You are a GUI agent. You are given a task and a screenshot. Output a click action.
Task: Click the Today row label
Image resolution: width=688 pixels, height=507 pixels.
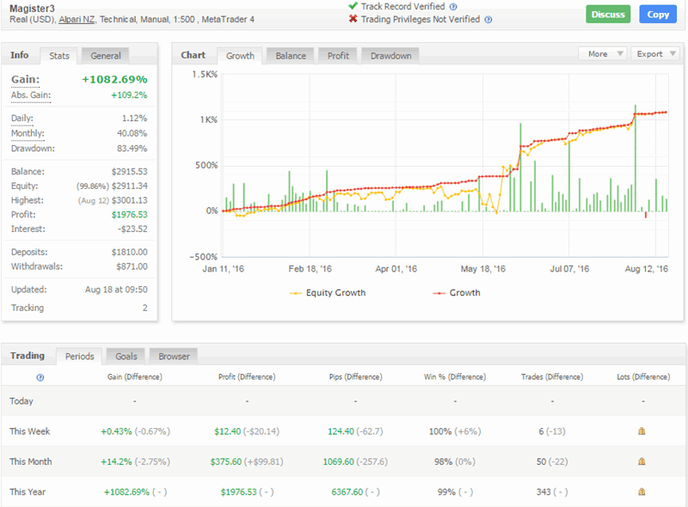point(22,401)
